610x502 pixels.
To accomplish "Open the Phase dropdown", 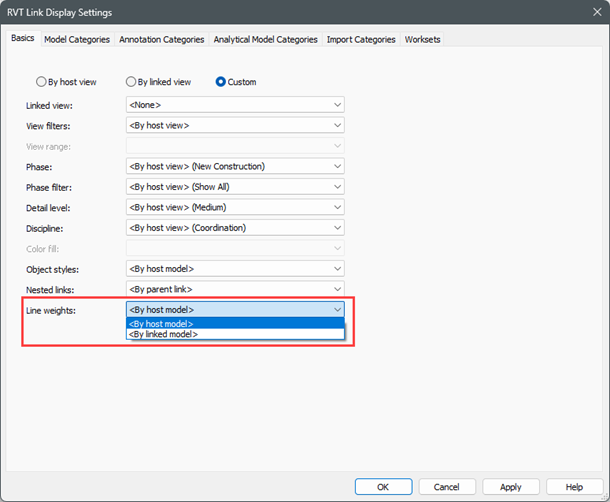I will point(235,166).
